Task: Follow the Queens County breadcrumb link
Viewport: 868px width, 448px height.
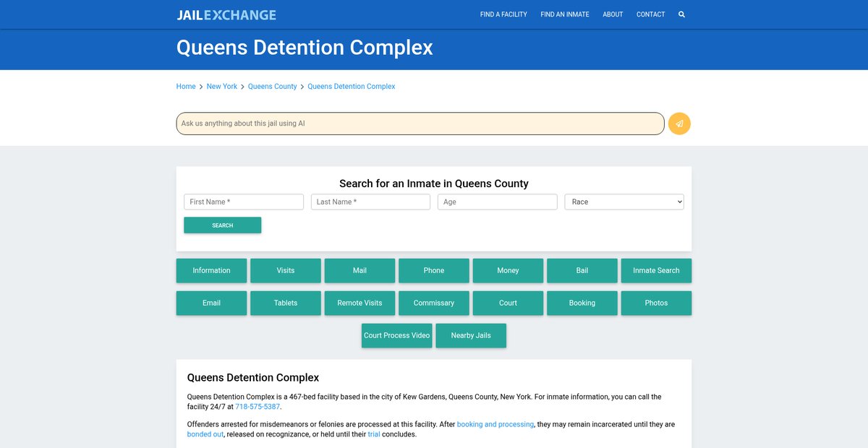Action: [272, 87]
